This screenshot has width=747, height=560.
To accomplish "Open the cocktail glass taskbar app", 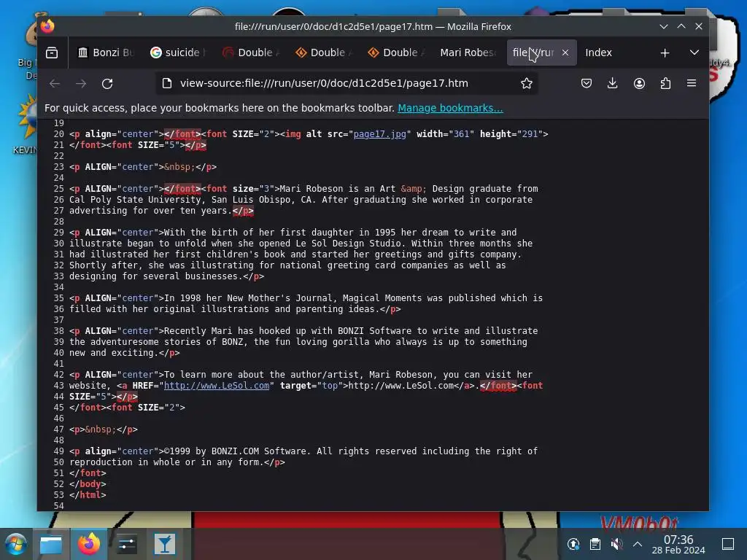I will coord(164,544).
